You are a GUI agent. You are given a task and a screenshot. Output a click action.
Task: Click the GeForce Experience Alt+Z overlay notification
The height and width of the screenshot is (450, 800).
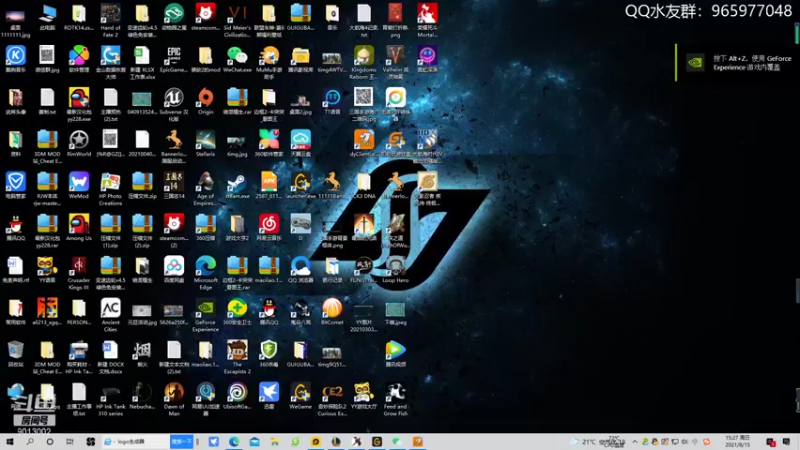pos(736,63)
